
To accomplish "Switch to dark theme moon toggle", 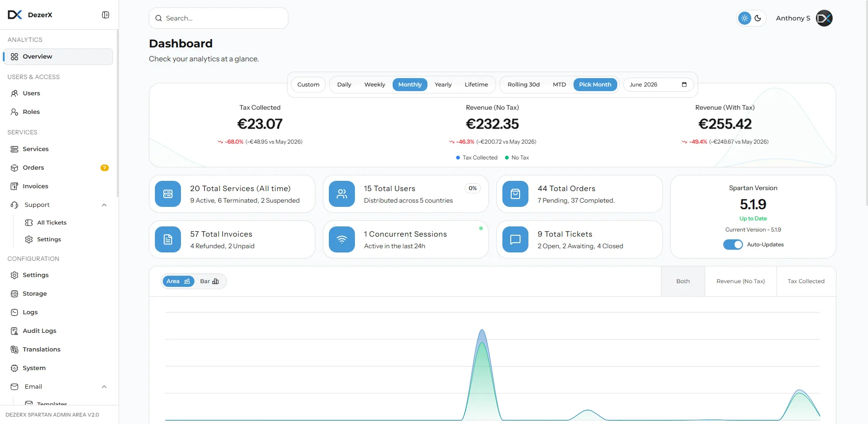I will (758, 18).
